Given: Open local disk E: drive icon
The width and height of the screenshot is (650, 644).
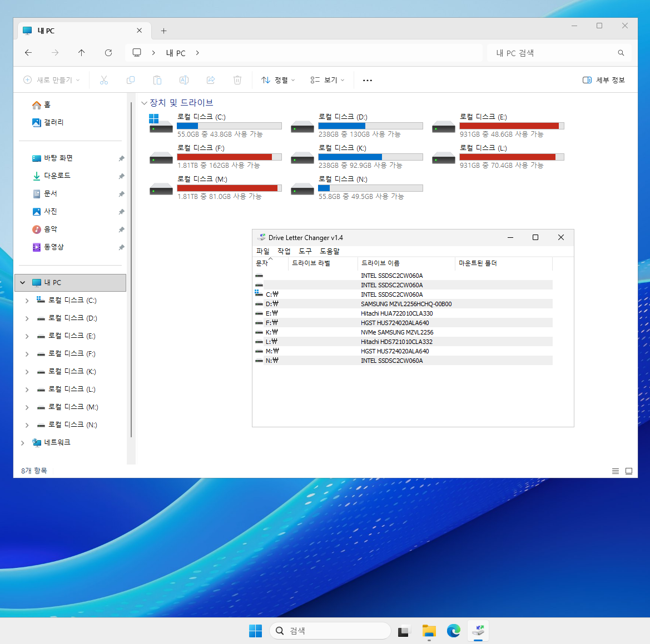Looking at the screenshot, I should tap(444, 126).
